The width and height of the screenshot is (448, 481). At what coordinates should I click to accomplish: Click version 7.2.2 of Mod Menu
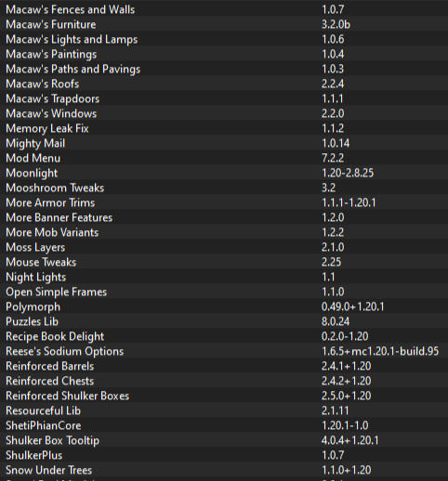tap(333, 158)
